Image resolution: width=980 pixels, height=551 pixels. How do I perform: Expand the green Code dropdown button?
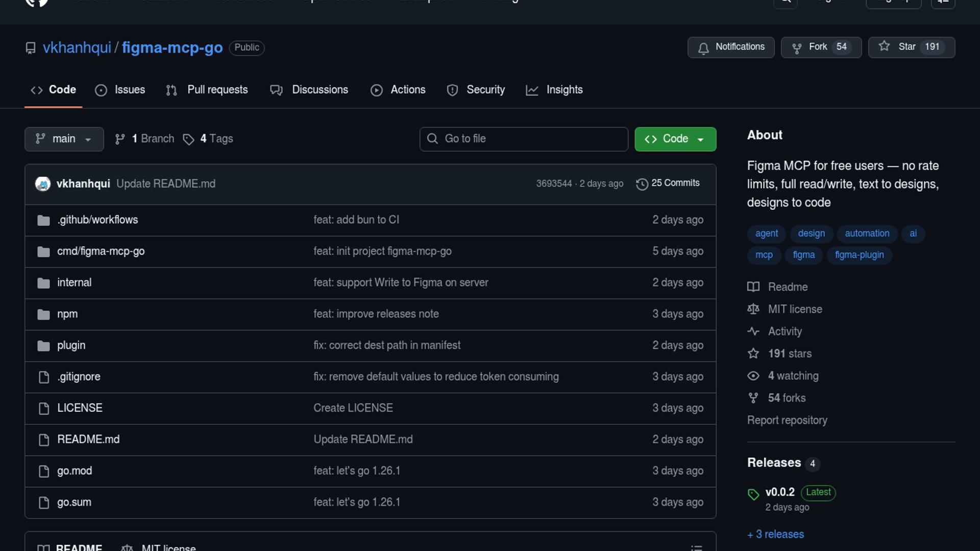[x=675, y=139]
